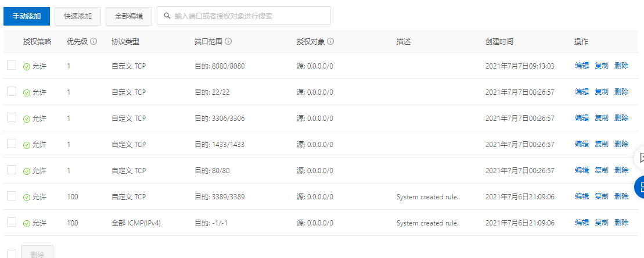This screenshot has width=644, height=258.
Task: Tick checkbox for port 80/80 rule
Action: 12,170
